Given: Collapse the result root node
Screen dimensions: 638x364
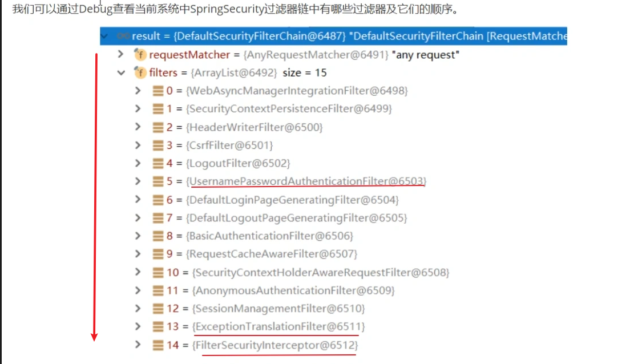Looking at the screenshot, I should [104, 36].
